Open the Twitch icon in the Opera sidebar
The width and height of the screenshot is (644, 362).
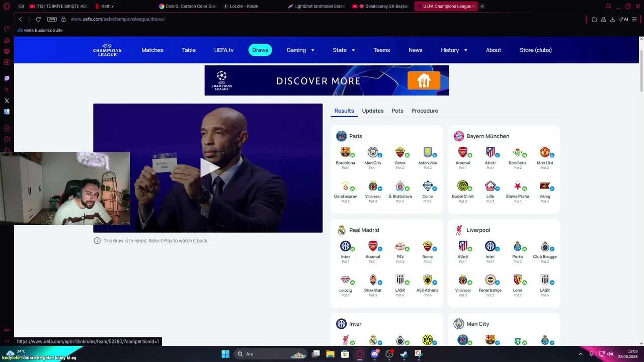tap(7, 78)
